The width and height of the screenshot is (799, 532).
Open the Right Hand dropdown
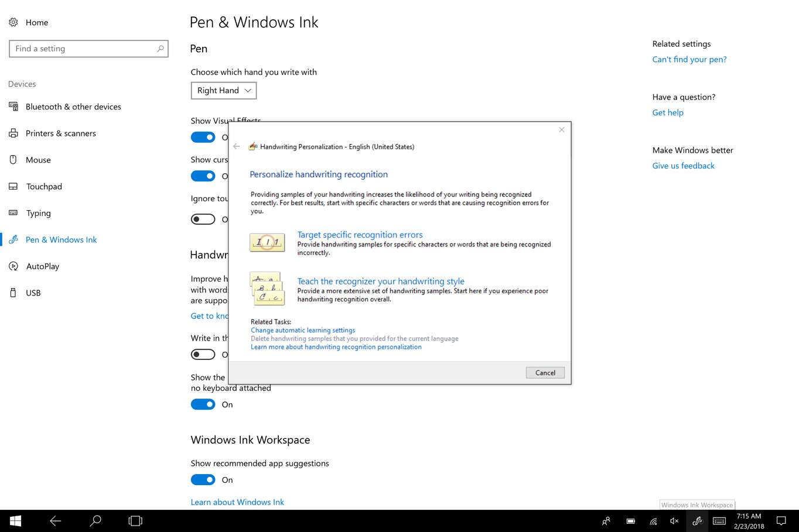(x=224, y=91)
